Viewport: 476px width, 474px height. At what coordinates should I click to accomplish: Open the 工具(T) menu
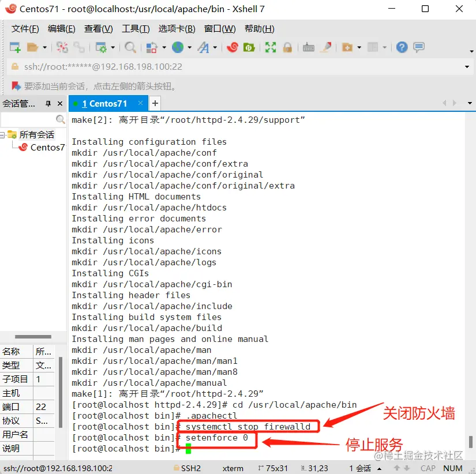point(136,29)
